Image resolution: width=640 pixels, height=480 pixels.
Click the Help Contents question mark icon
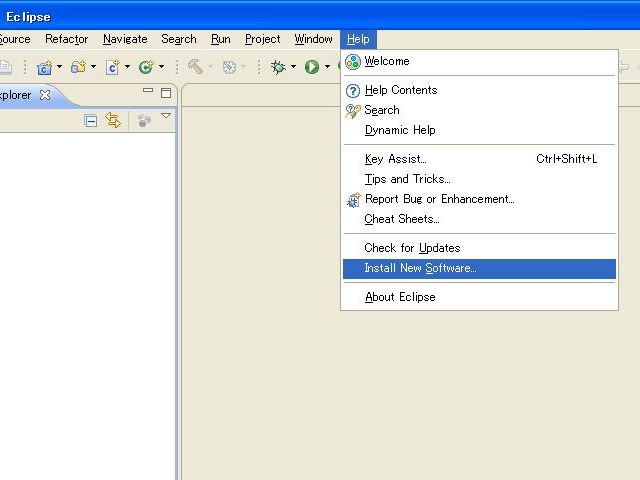coord(353,91)
